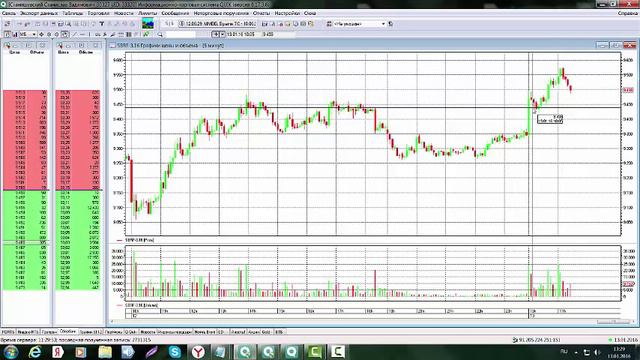Viewport: 640px width, 360px height.
Task: Switch to the Gold bottom tab
Action: (266, 332)
